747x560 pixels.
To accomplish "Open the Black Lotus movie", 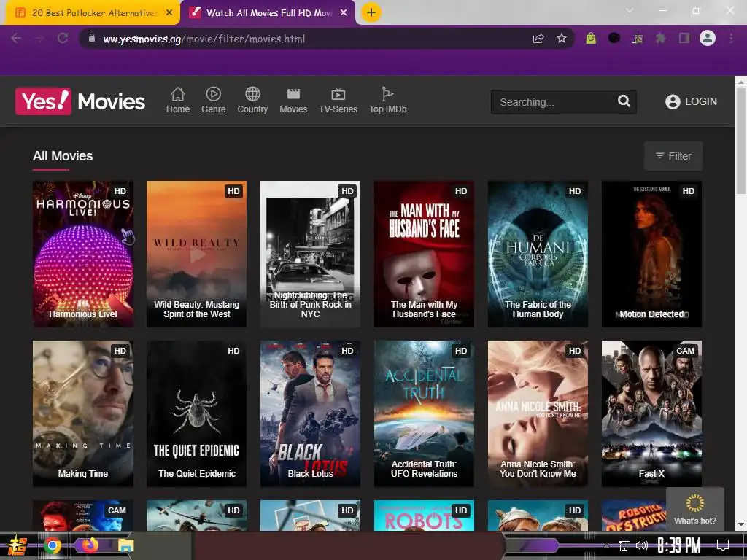I will click(310, 413).
